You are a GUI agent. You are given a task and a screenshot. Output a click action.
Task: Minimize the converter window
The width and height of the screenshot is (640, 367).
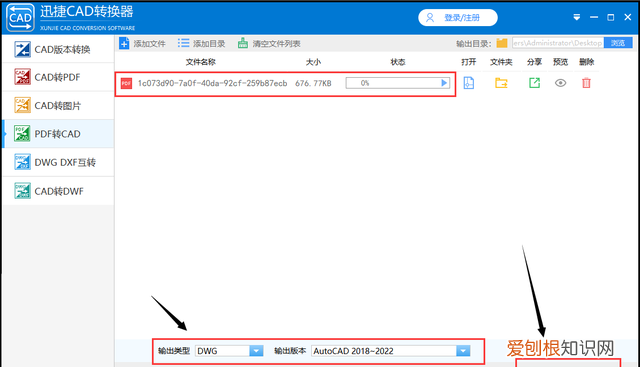click(594, 17)
